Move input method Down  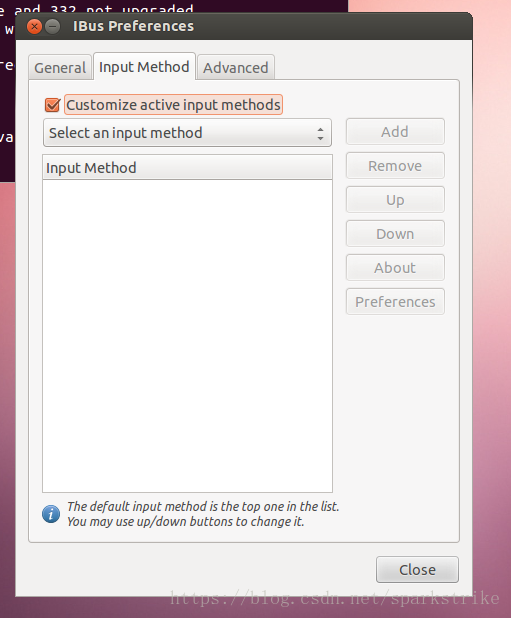point(395,234)
